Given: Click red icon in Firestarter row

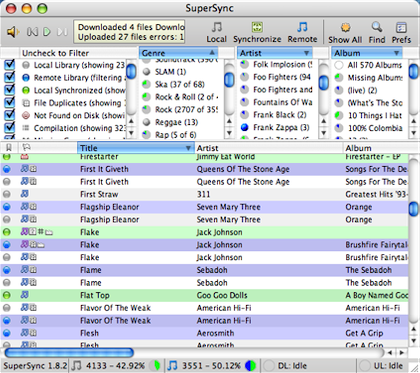Looking at the screenshot, I should pyautogui.click(x=25, y=156).
